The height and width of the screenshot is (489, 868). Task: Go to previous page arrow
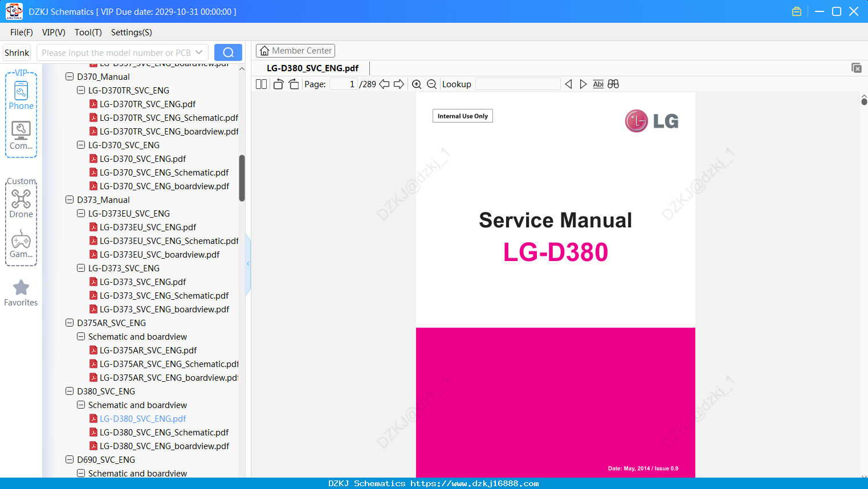(384, 84)
